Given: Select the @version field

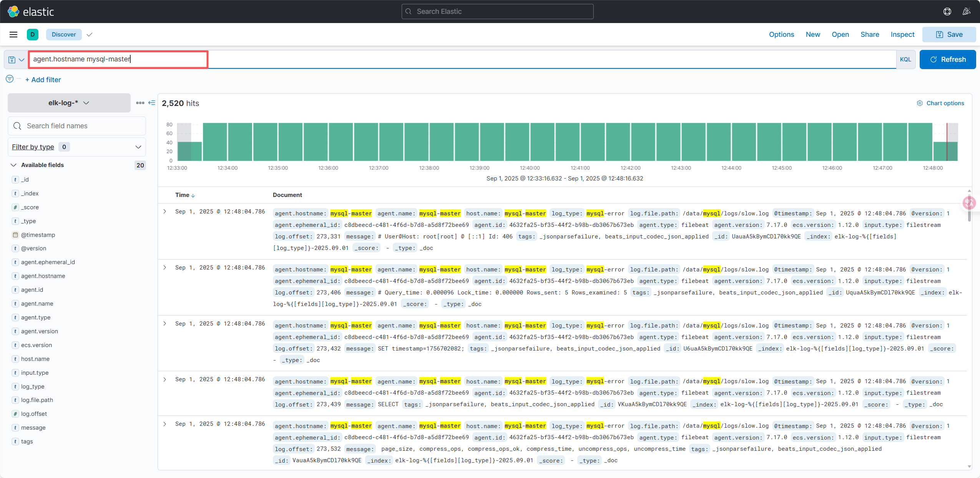Looking at the screenshot, I should (x=34, y=248).
